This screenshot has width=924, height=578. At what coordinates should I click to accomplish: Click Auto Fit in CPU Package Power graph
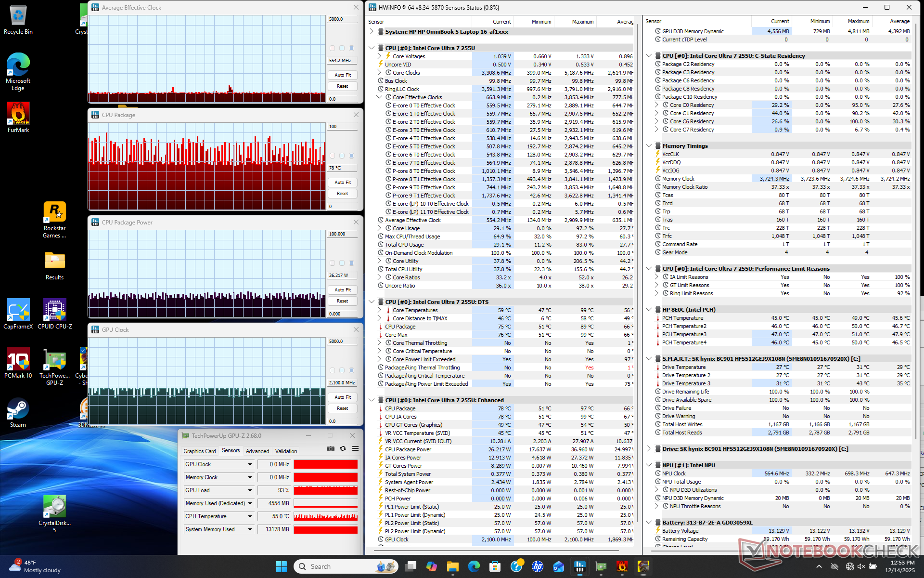tap(343, 290)
